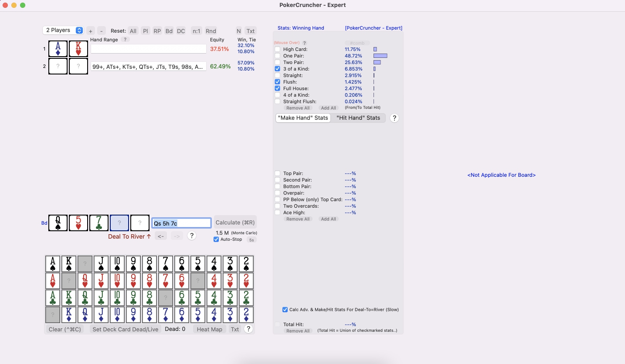Select the Ace of spades deck card
Viewport: 625px width, 364px height.
53,264
